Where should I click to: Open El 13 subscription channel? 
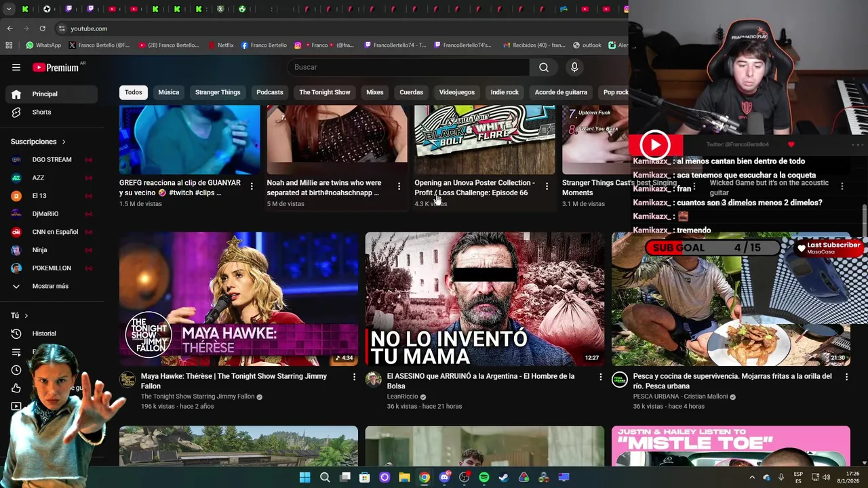click(52, 196)
